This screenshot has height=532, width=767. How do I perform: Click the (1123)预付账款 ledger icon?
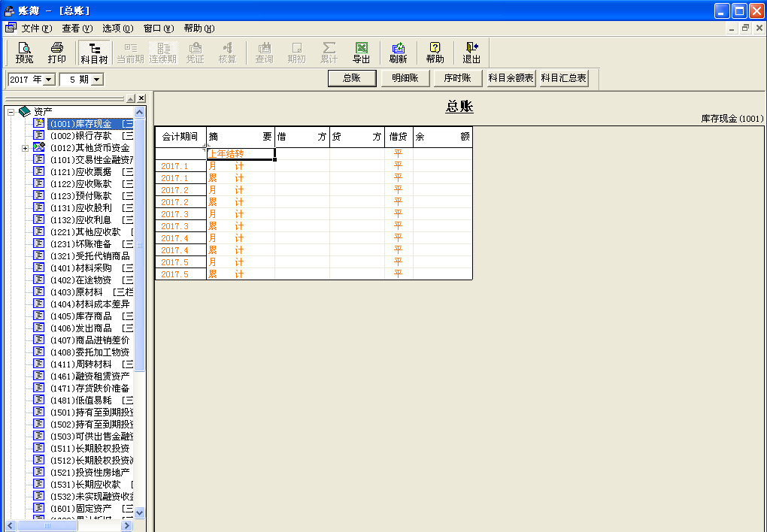pyautogui.click(x=38, y=195)
